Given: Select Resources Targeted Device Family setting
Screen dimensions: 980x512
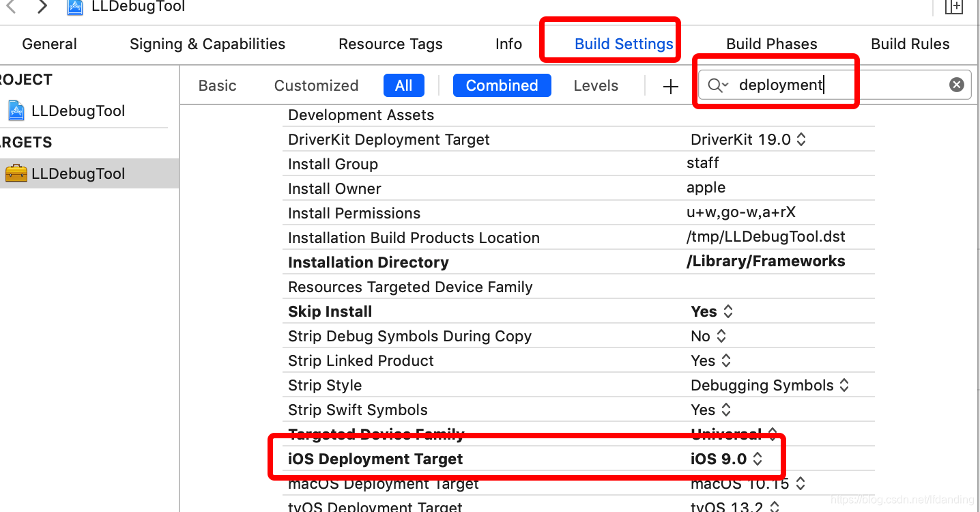Looking at the screenshot, I should tap(410, 287).
